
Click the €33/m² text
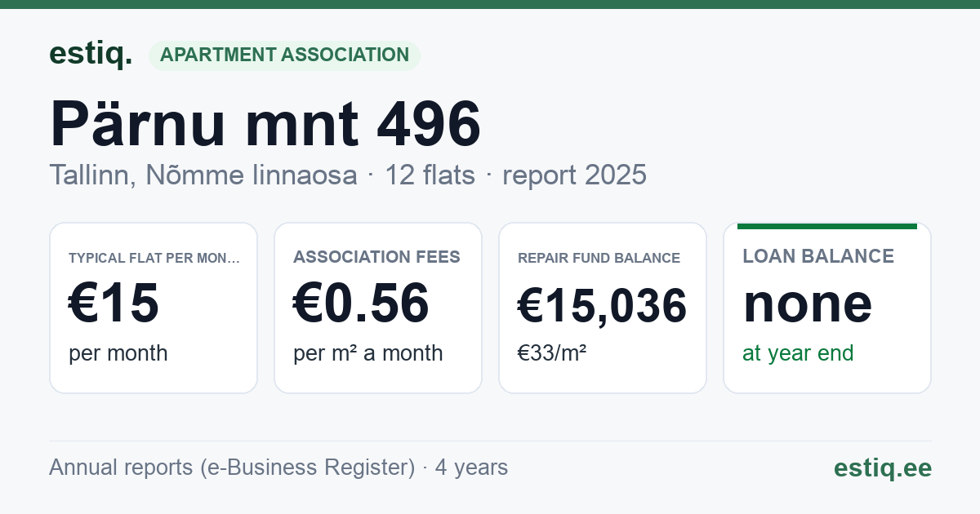[x=552, y=353]
